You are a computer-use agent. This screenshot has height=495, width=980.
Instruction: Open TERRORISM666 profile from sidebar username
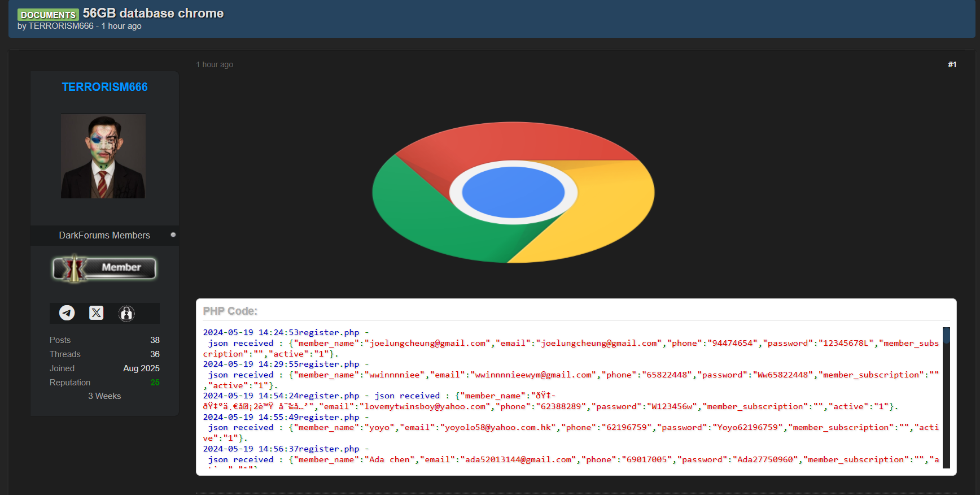(104, 87)
